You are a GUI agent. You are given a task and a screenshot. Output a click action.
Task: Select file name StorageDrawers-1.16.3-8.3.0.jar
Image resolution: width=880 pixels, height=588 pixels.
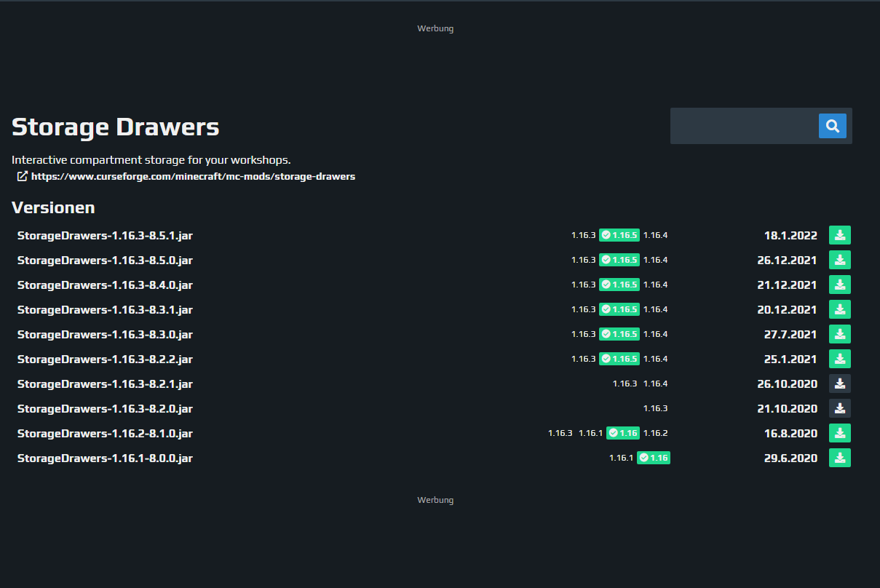105,334
